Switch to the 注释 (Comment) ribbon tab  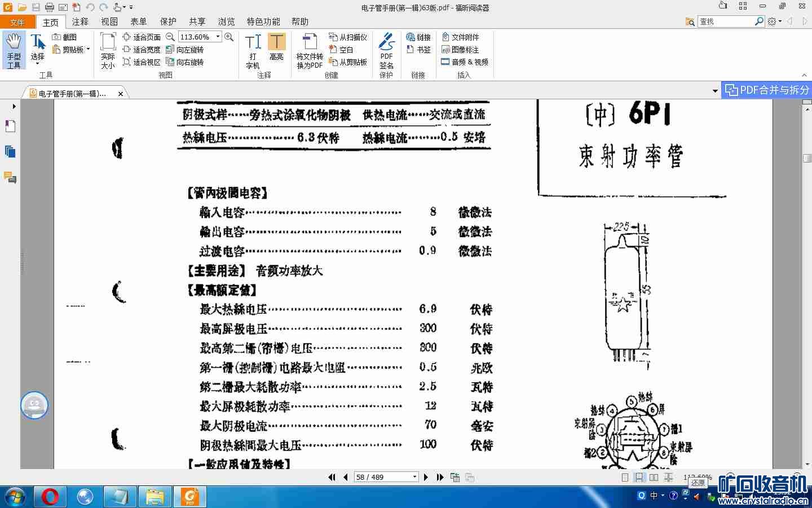coord(80,22)
